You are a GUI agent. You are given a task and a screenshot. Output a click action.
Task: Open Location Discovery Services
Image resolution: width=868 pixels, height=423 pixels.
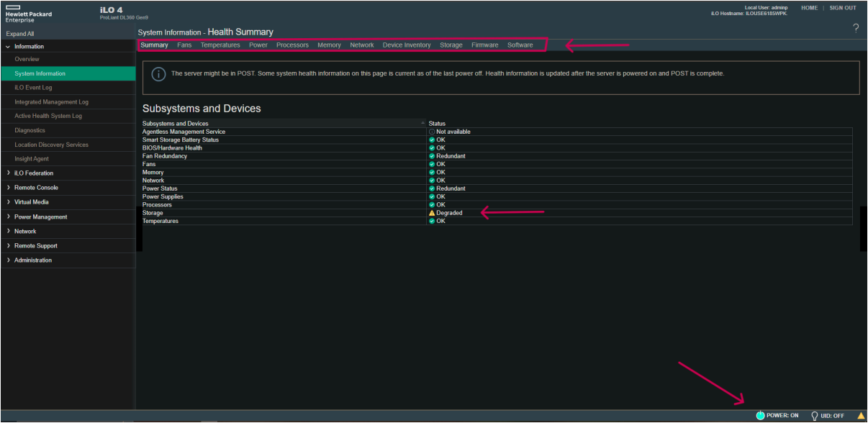(x=51, y=145)
